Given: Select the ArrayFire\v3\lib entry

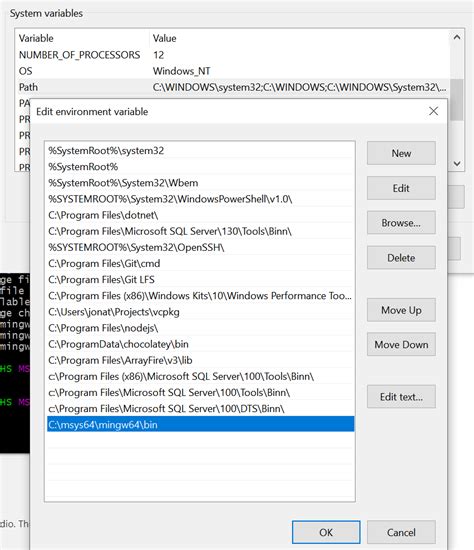Looking at the screenshot, I should click(200, 361).
